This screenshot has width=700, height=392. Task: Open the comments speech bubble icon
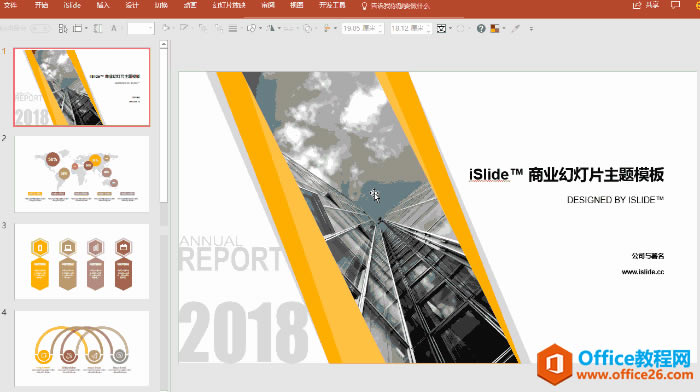pos(675,5)
